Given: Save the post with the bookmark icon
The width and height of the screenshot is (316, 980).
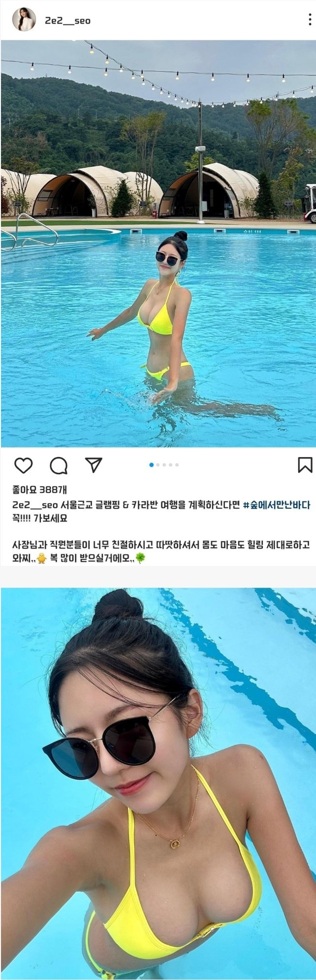Looking at the screenshot, I should 305,465.
